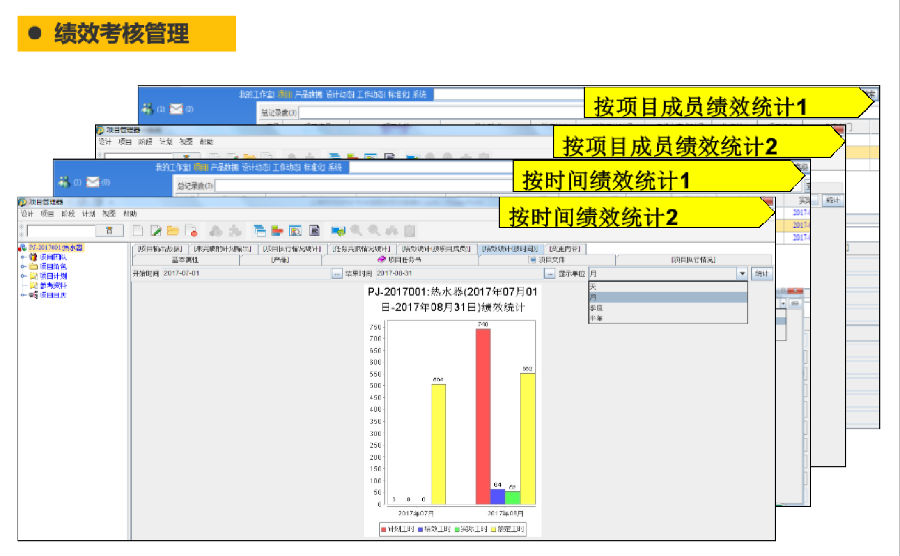Click the red legend swatch below chart

pyautogui.click(x=383, y=529)
